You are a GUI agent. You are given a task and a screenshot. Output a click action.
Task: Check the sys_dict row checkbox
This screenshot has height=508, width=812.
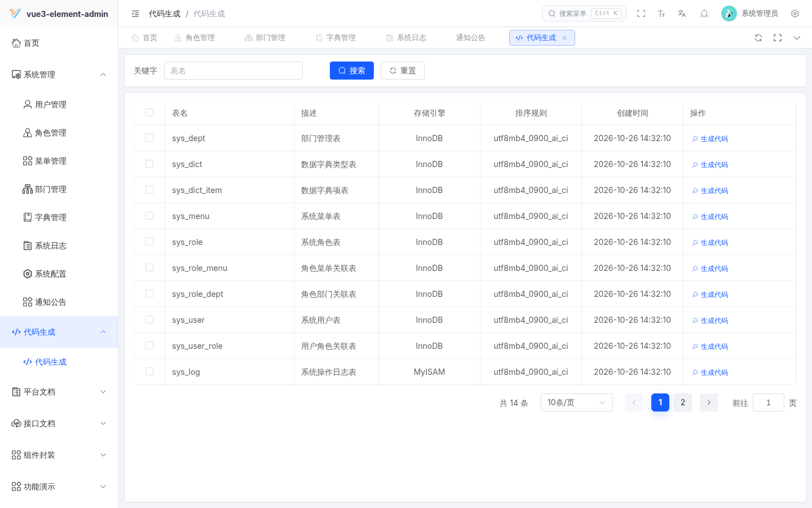[x=149, y=164]
